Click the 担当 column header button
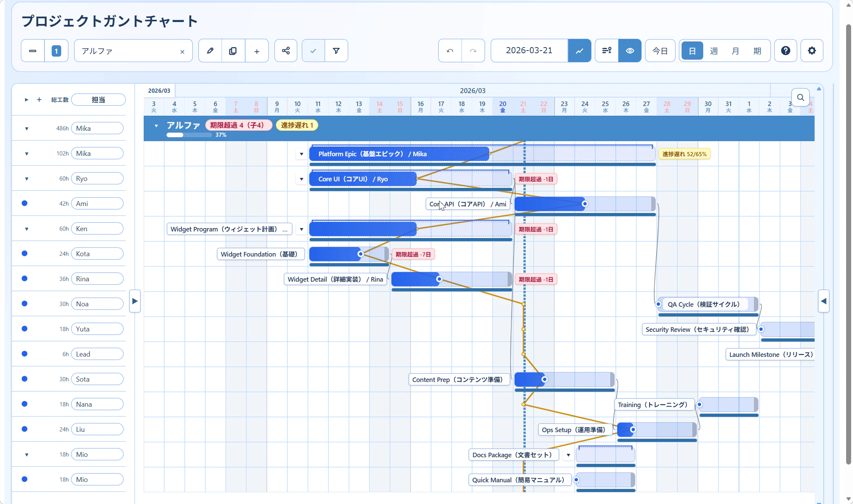Screen dimensions: 853x504 pyautogui.click(x=98, y=100)
